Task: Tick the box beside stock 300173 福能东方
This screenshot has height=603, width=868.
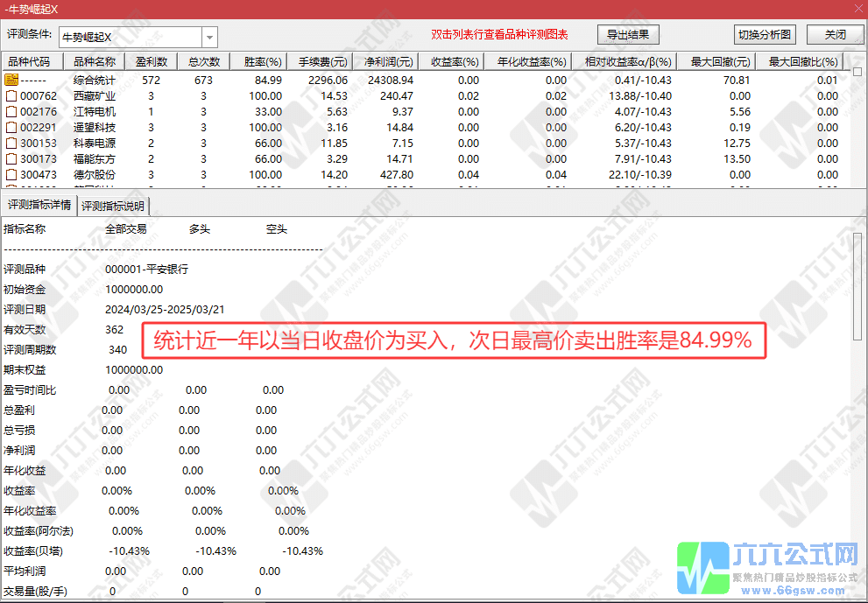Action: (x=11, y=158)
